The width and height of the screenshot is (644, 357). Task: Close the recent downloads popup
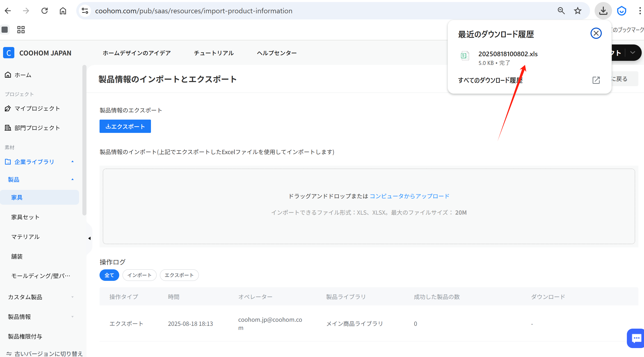[x=596, y=33]
